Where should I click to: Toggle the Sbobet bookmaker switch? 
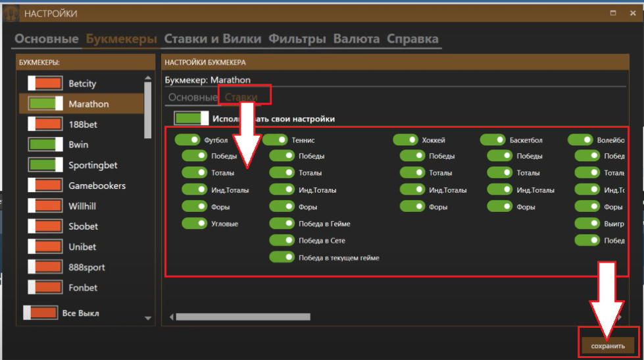45,226
